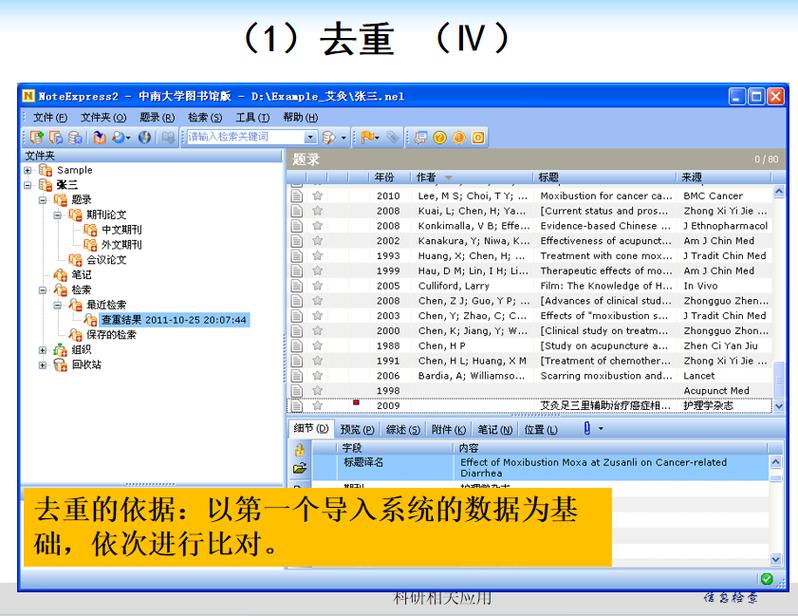Click the new reference toolbar icon
The image size is (798, 616).
coord(37,137)
